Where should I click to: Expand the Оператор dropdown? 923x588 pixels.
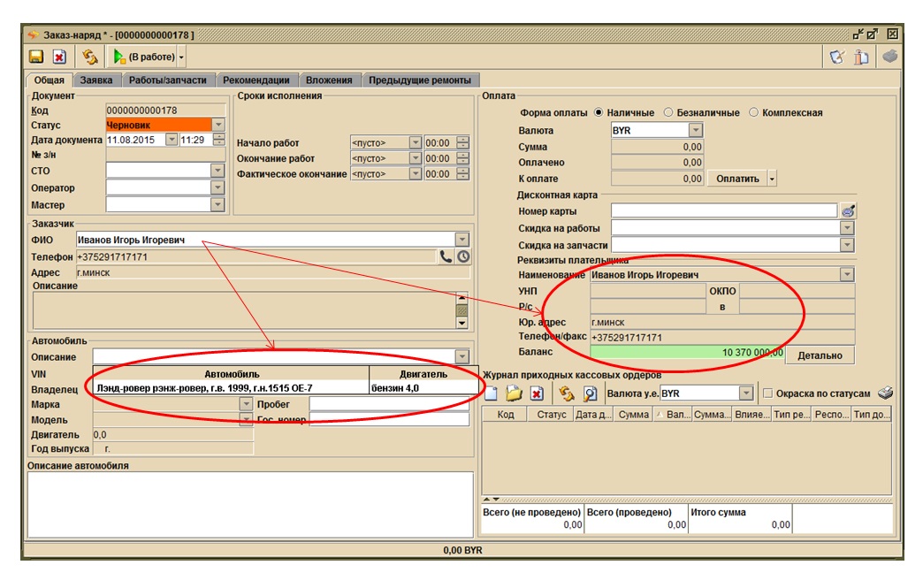tap(217, 187)
